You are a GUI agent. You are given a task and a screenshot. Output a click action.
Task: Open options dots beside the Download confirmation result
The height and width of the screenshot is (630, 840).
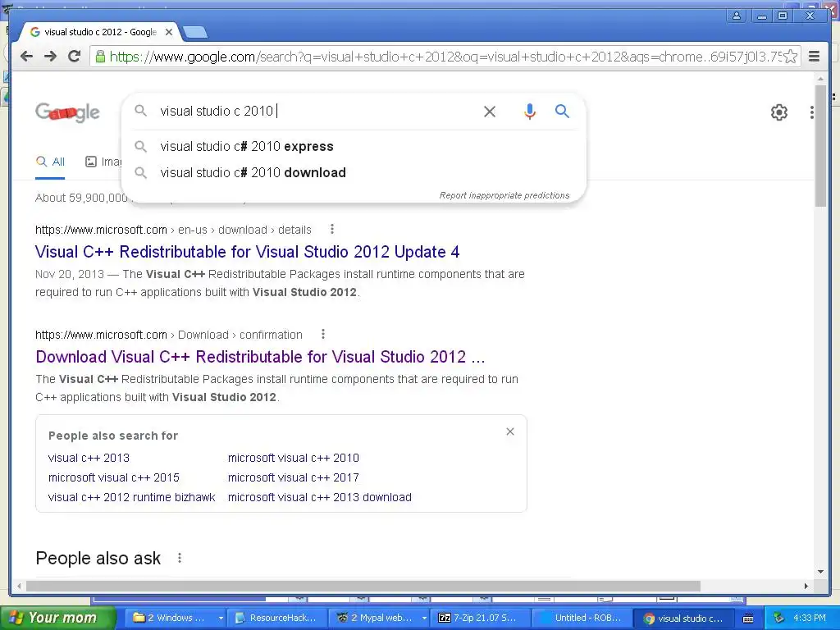[x=323, y=335]
